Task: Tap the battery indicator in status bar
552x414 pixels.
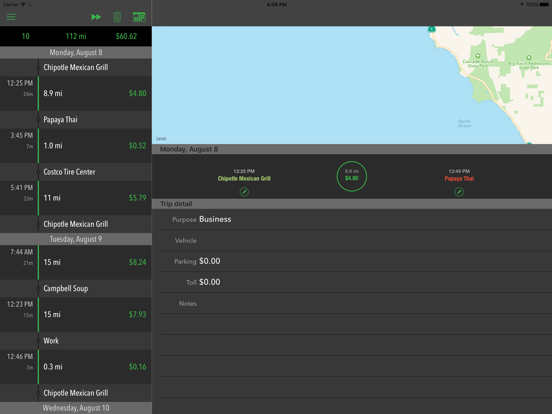Action: [544, 5]
